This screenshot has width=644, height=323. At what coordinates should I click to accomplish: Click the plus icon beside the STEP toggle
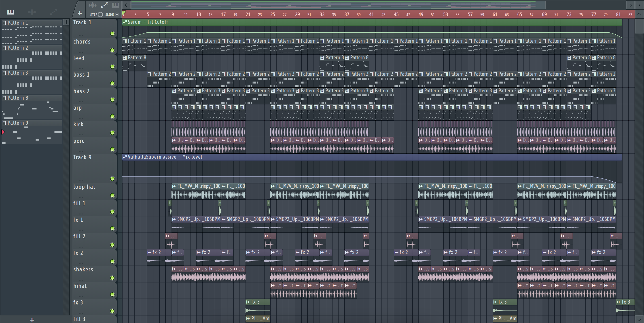coord(80,13)
